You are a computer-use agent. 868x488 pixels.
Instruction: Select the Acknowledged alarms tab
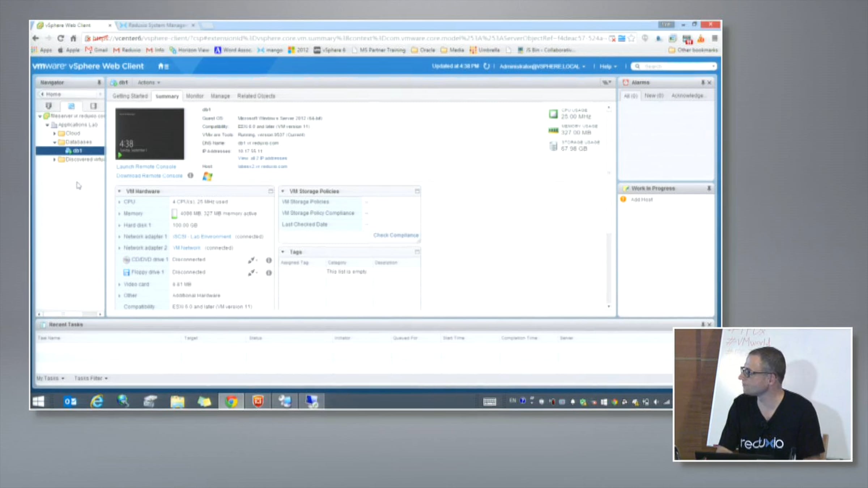(688, 95)
